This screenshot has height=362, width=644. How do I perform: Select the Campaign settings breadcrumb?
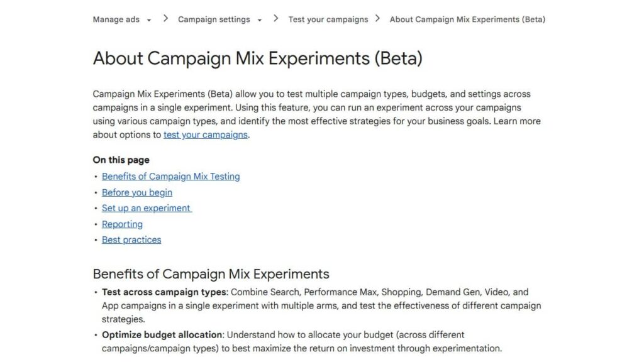(214, 19)
